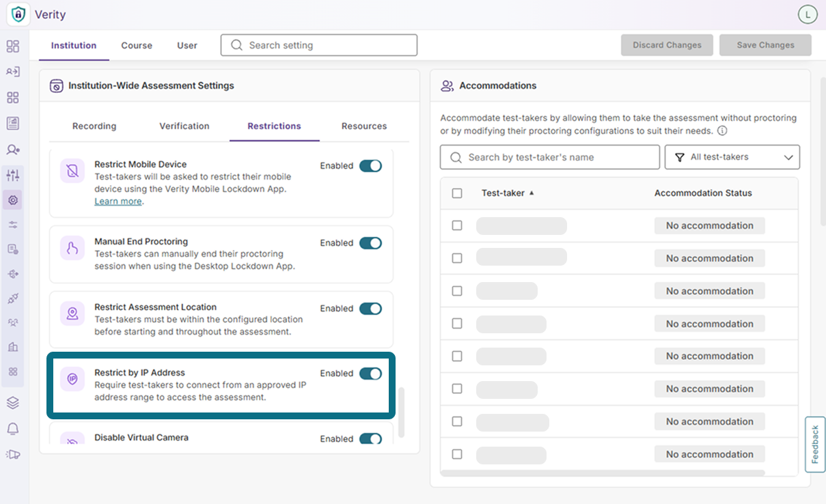Follow the Learn more link

click(x=118, y=201)
